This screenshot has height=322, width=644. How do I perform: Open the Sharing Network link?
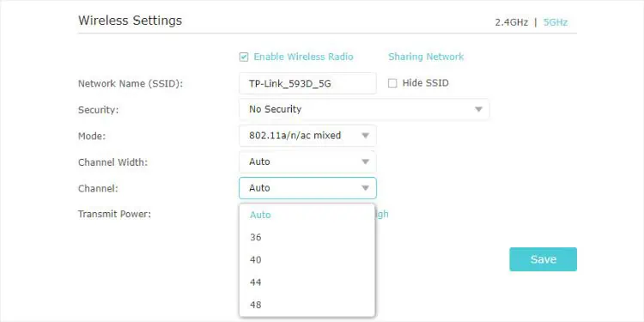pos(426,57)
